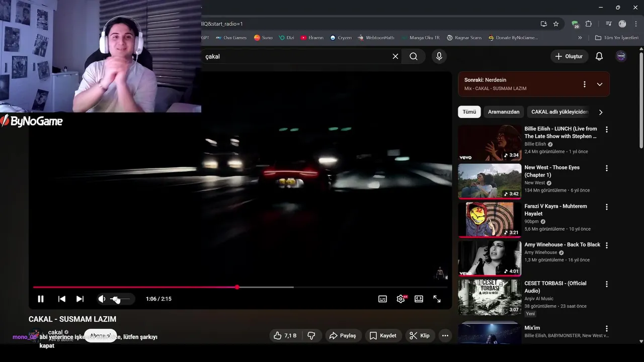644x362 pixels.
Task: Select the Tümü filter chip
Action: 469,112
